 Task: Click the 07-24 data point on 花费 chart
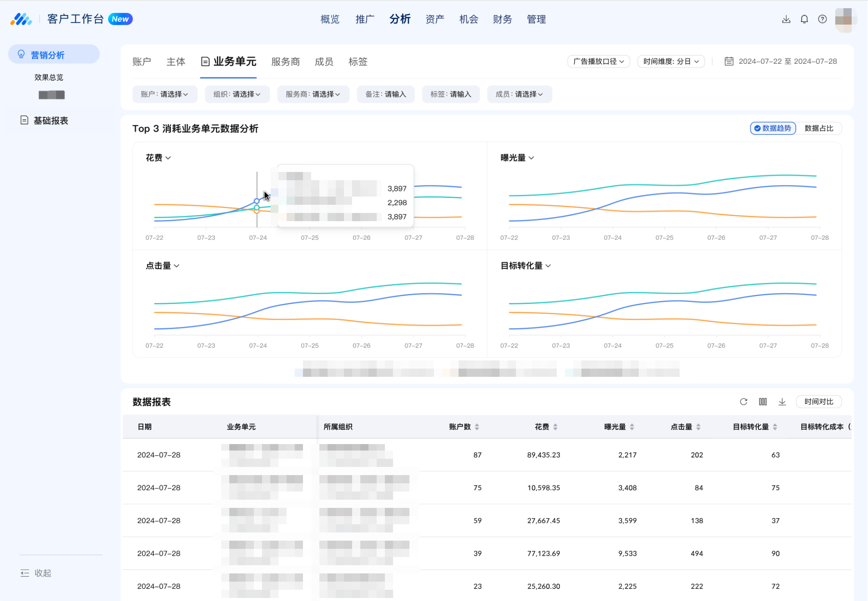pyautogui.click(x=257, y=201)
